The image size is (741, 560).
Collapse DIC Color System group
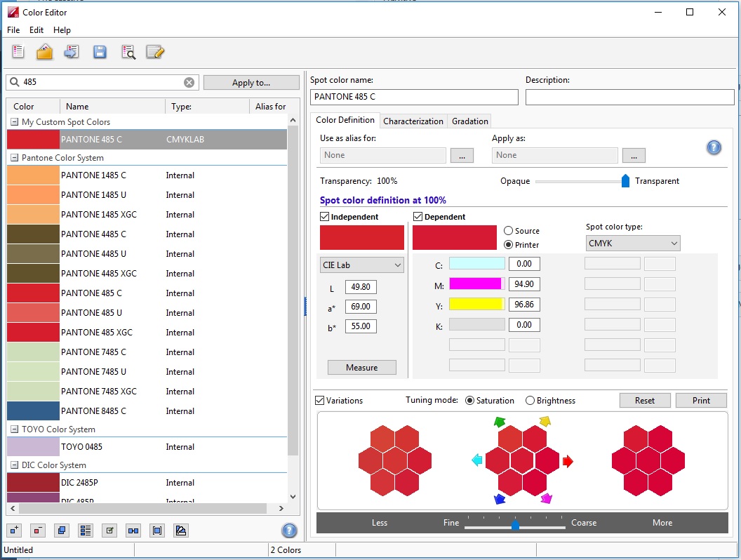click(x=14, y=465)
